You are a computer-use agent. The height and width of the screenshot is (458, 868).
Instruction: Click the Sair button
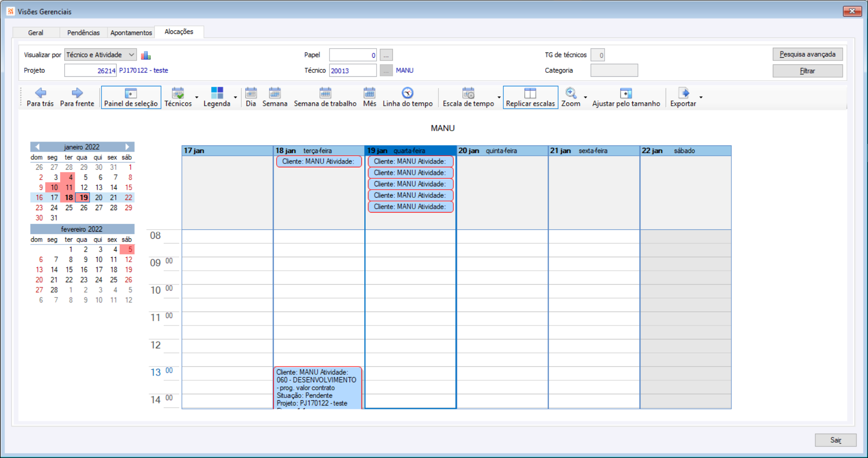[x=836, y=440]
